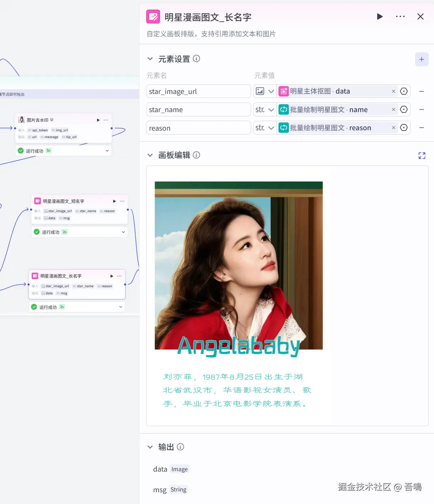
Task: Close the node settings panel
Action: point(420,16)
